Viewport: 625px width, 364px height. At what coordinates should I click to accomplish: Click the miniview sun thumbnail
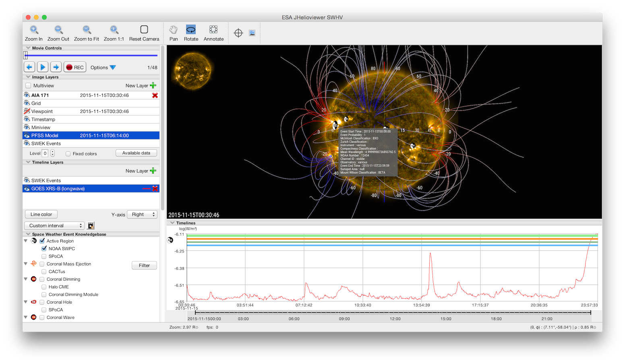pos(192,71)
